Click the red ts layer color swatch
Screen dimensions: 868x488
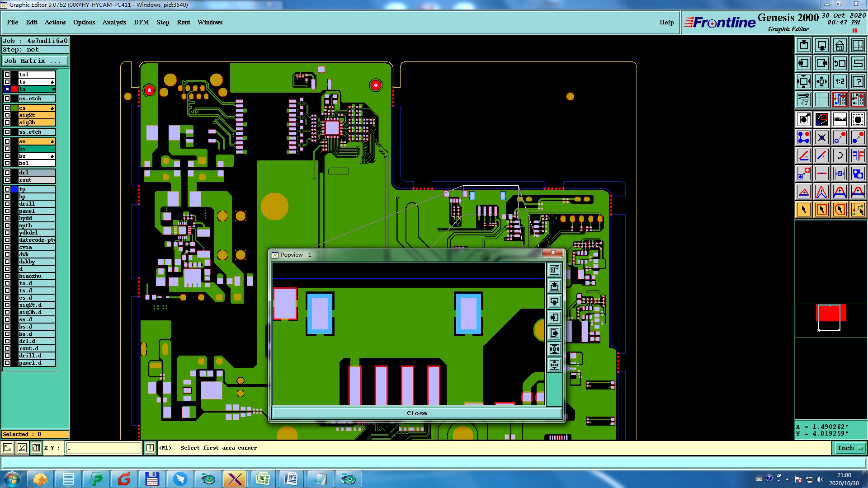[14, 89]
